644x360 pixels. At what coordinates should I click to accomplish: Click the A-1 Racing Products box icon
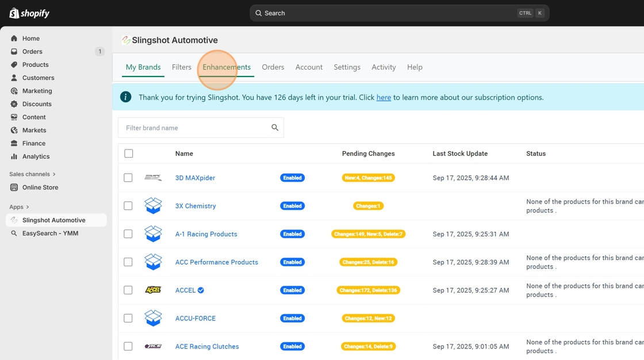pos(153,234)
